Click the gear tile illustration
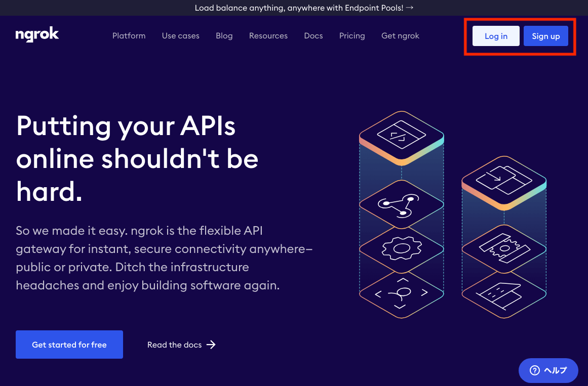588x386 pixels. click(x=402, y=249)
